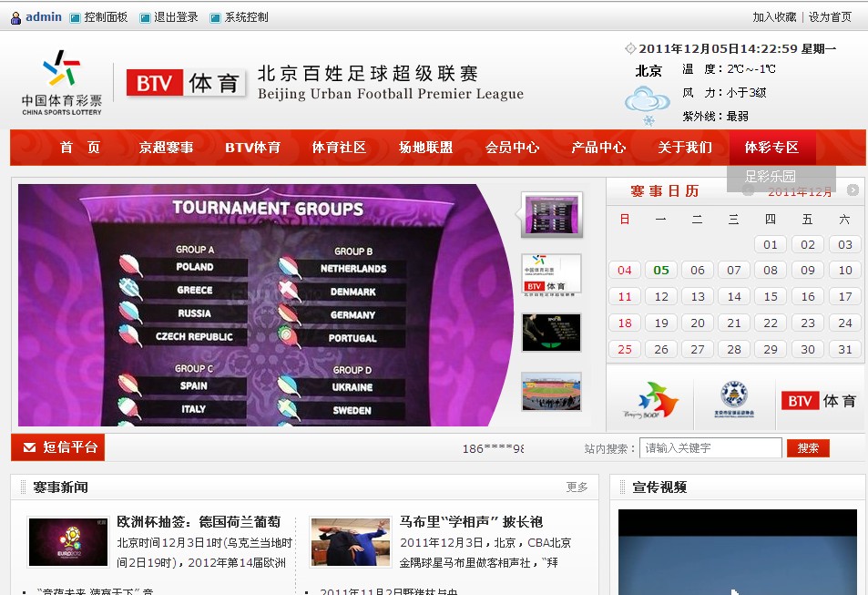Select date 10 in calendar
Viewport: 868px width, 595px height.
click(x=844, y=270)
